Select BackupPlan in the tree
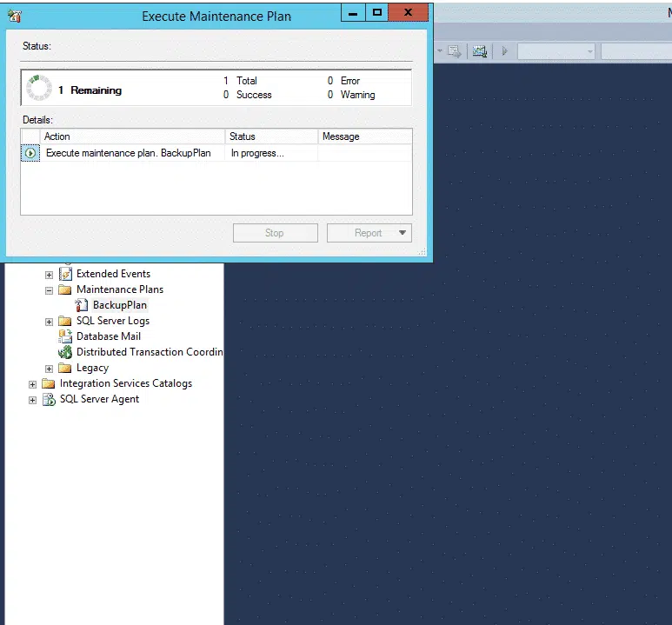Image resolution: width=672 pixels, height=625 pixels. point(120,305)
